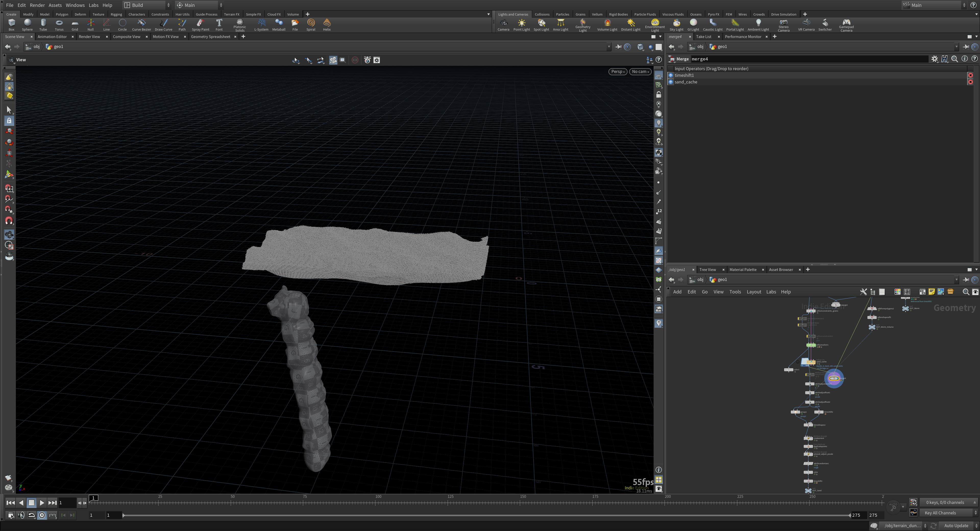980x531 pixels.
Task: Click the Platonic Solids shelf tool
Action: pyautogui.click(x=240, y=25)
